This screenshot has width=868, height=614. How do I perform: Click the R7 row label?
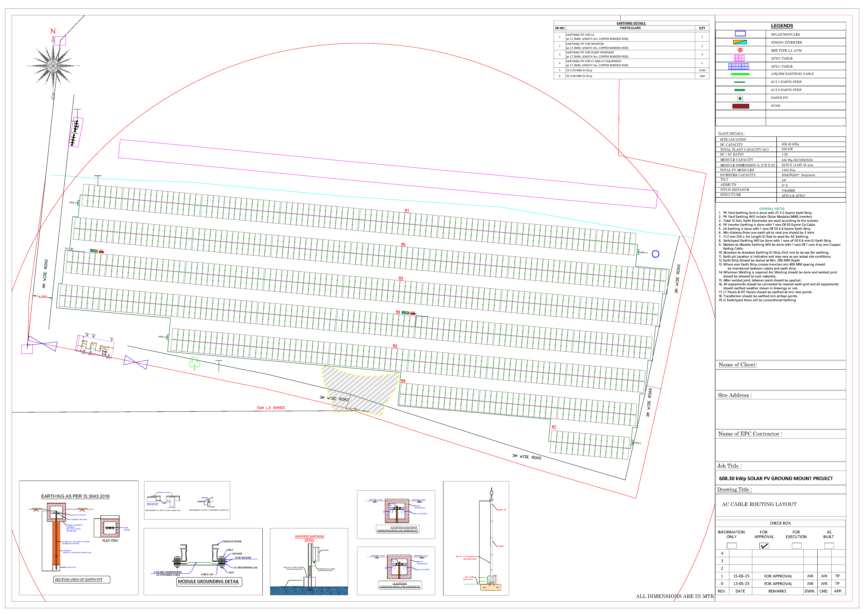point(554,427)
